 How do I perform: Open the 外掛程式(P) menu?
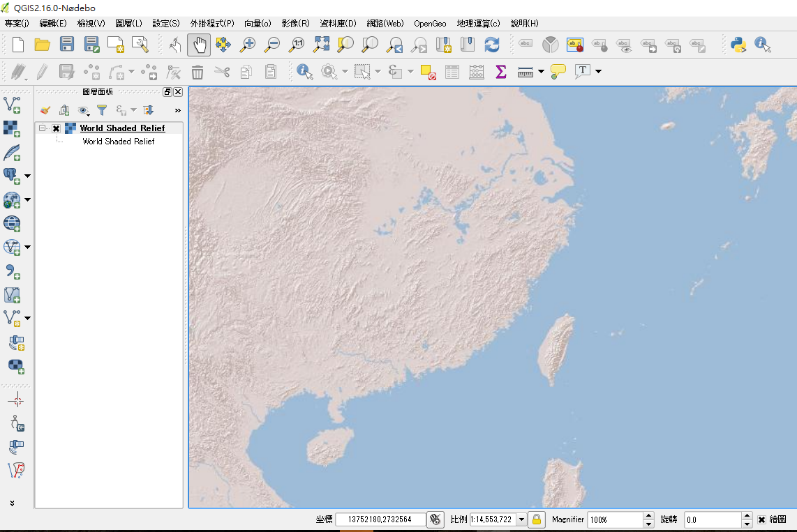212,23
